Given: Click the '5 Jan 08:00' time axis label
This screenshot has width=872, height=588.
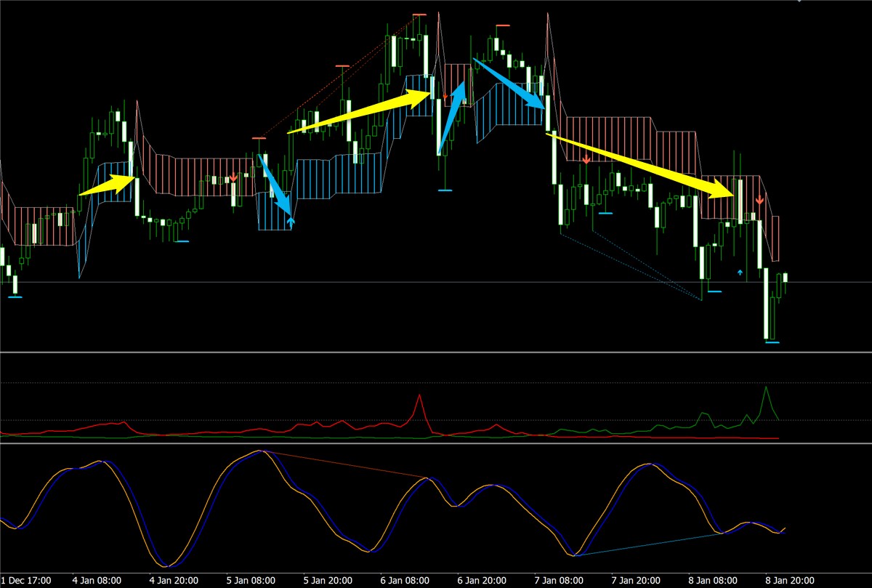Looking at the screenshot, I should click(250, 581).
